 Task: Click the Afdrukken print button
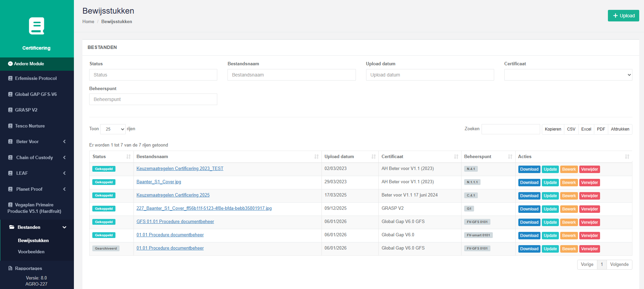620,129
